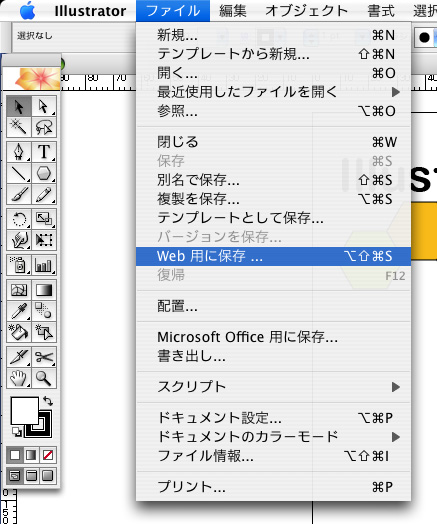Select the Slice (knife) tool
Viewport: 437px width, 524px height.
click(19, 357)
